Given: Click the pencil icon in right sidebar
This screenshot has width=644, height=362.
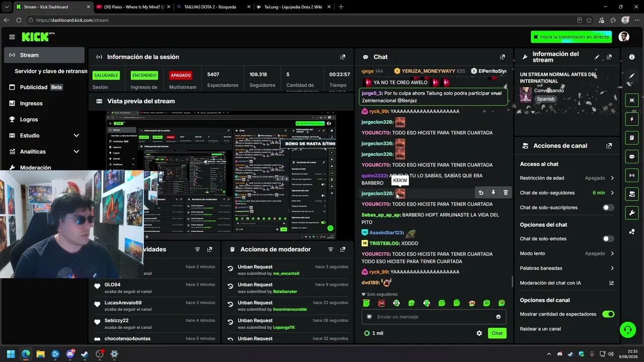Looking at the screenshot, I should click(x=632, y=76).
